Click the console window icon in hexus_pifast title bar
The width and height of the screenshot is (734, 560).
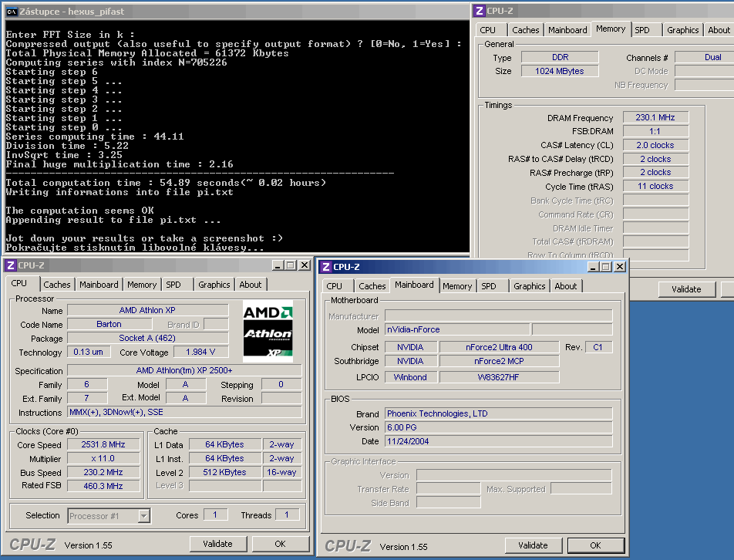12,12
